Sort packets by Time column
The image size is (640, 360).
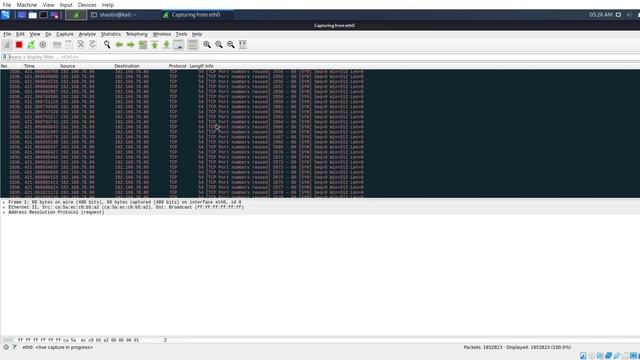click(x=29, y=66)
